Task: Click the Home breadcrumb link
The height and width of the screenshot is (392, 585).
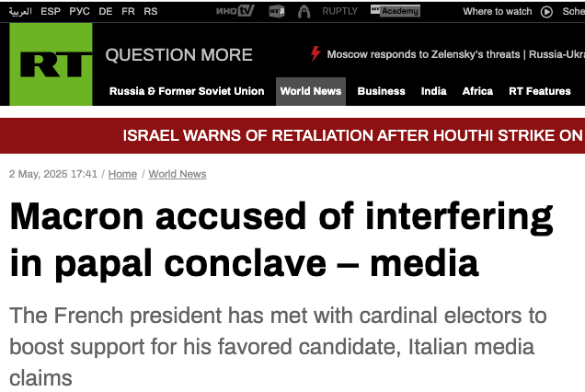Action: tap(122, 174)
